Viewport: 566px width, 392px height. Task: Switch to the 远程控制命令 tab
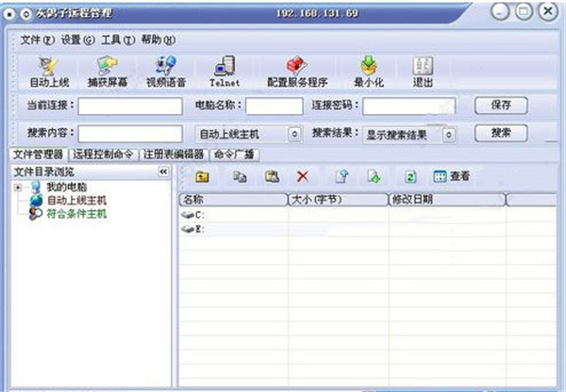tap(103, 155)
